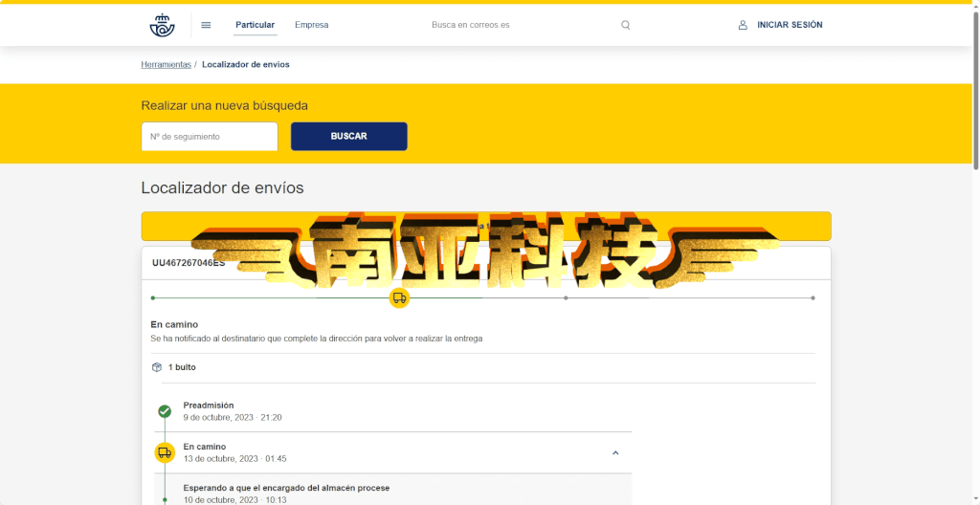
Task: Click INICIAR SESIÓN link
Action: (x=790, y=25)
